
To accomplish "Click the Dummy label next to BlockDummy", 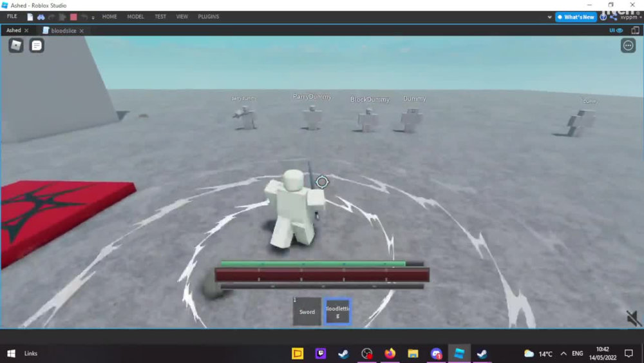I will point(414,99).
